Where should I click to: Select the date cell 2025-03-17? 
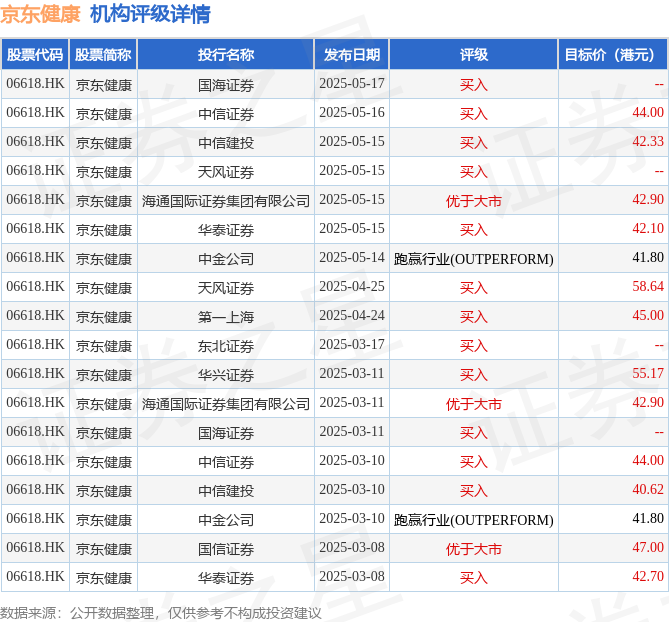point(352,345)
